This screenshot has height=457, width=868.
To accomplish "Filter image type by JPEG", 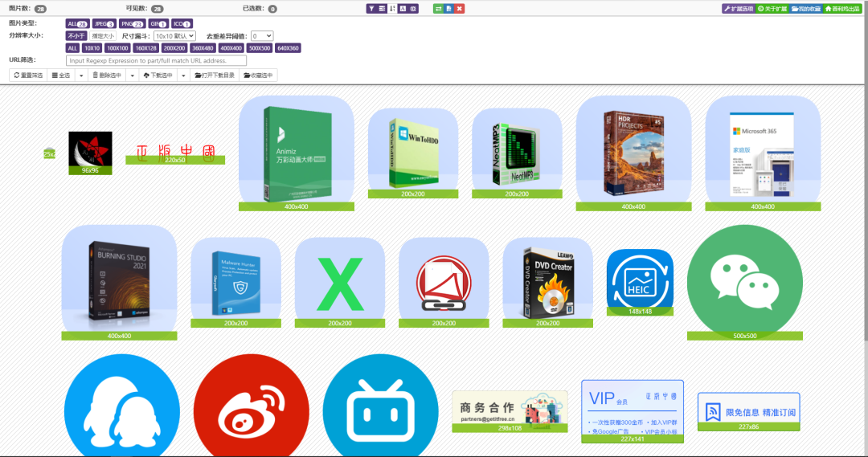I will [x=104, y=24].
